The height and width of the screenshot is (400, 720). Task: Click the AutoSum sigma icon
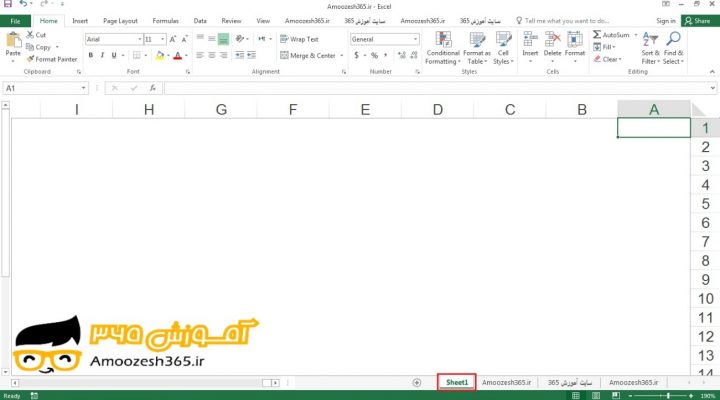pos(596,35)
